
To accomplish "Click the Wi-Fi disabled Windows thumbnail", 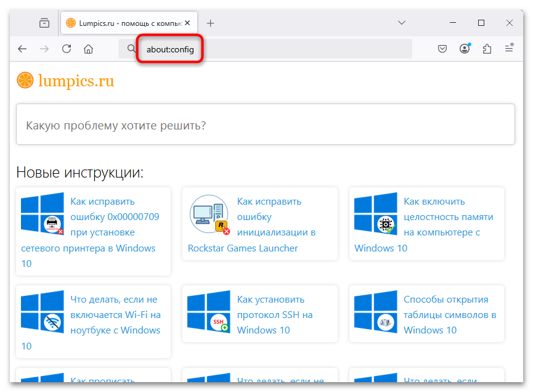I will [x=43, y=312].
